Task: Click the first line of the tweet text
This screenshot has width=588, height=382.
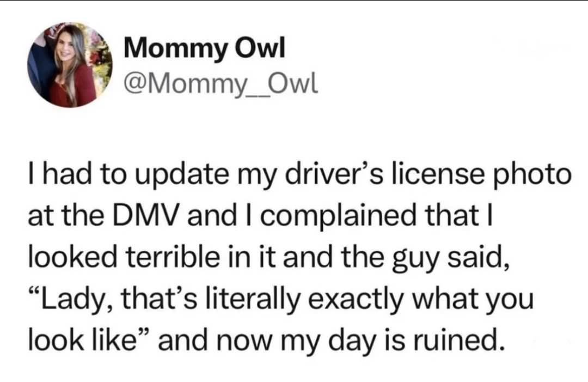Action: pyautogui.click(x=299, y=175)
